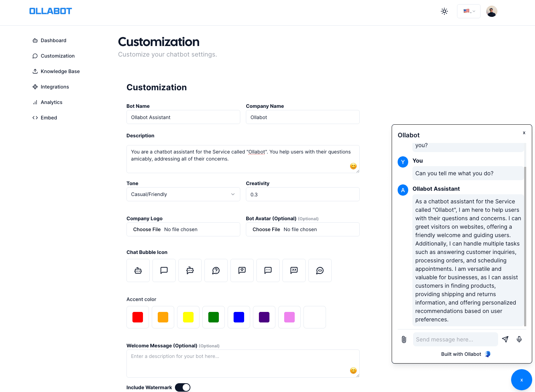Open emoji picker in Welcome Message field
535x392 pixels.
[x=353, y=371]
